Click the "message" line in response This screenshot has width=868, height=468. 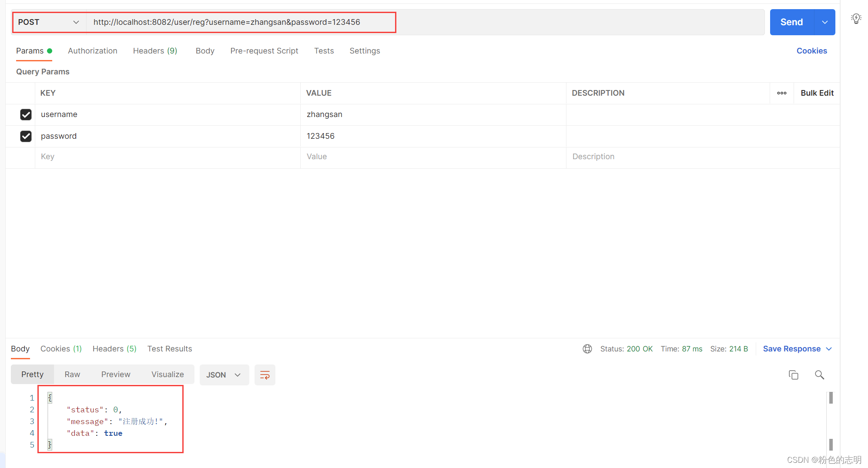pyautogui.click(x=117, y=421)
